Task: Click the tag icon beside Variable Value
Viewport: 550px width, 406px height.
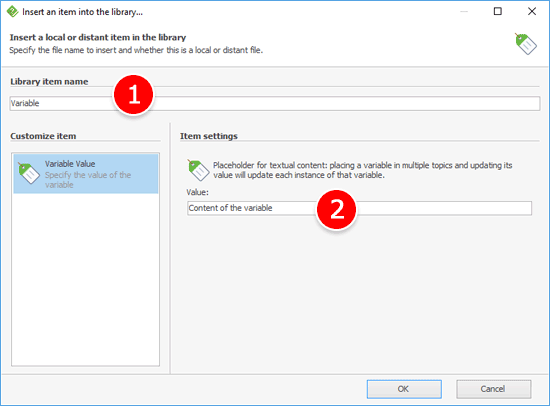Action: [x=29, y=173]
